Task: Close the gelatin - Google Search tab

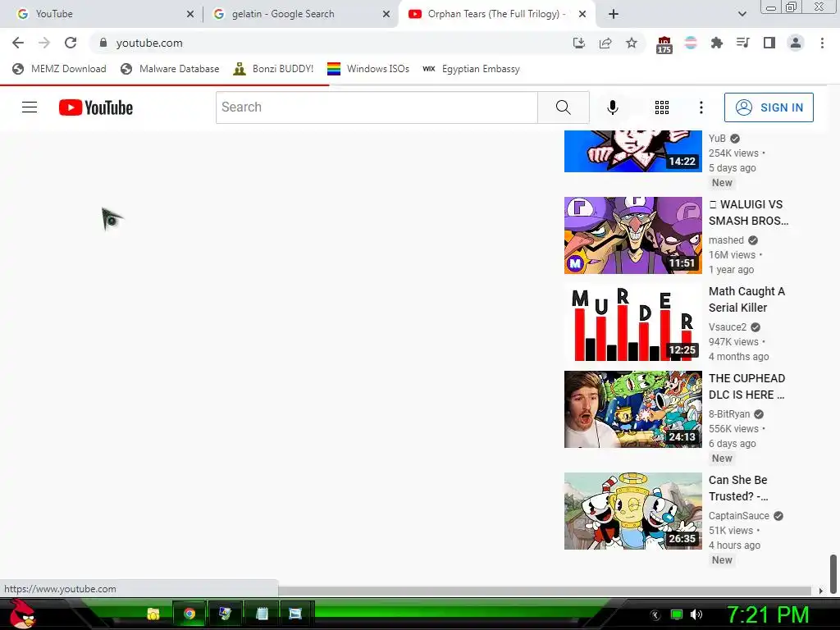Action: 386,14
